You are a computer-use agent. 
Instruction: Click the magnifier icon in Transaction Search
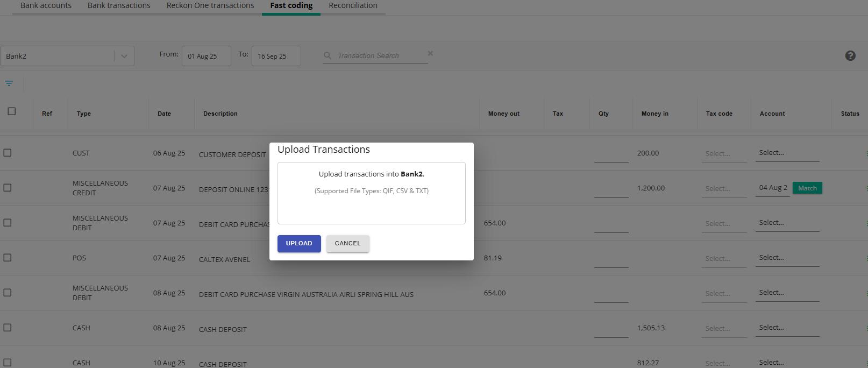tap(328, 55)
